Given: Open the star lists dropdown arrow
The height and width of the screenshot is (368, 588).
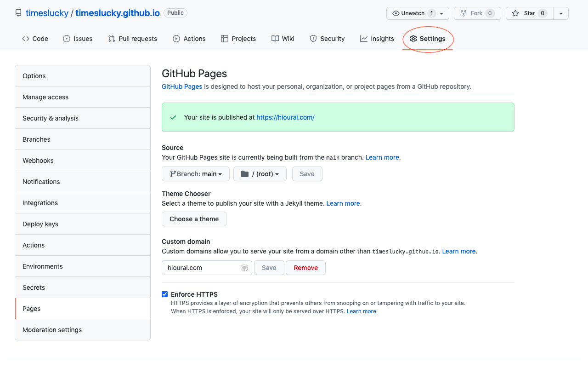Looking at the screenshot, I should [561, 13].
